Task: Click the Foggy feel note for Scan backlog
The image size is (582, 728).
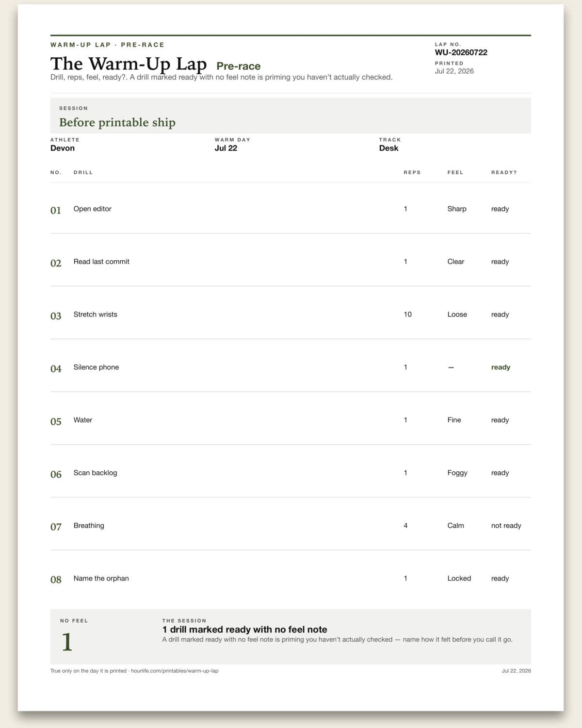Action: coord(457,473)
